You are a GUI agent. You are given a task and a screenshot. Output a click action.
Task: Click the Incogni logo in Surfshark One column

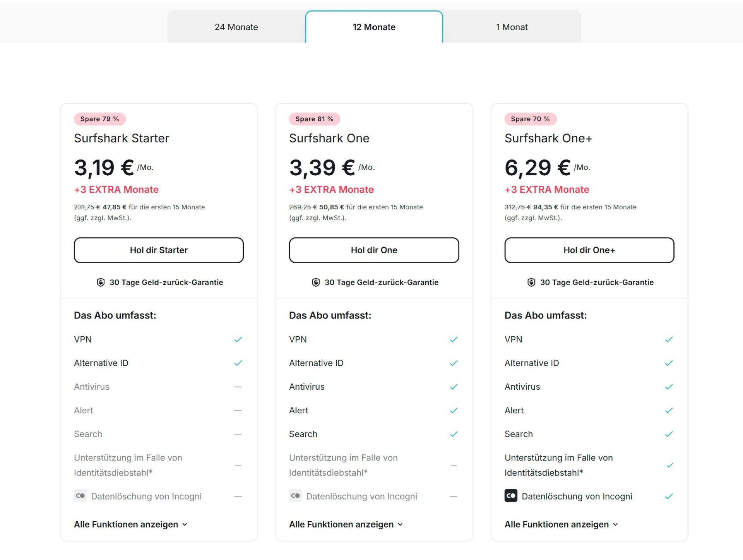pos(295,496)
